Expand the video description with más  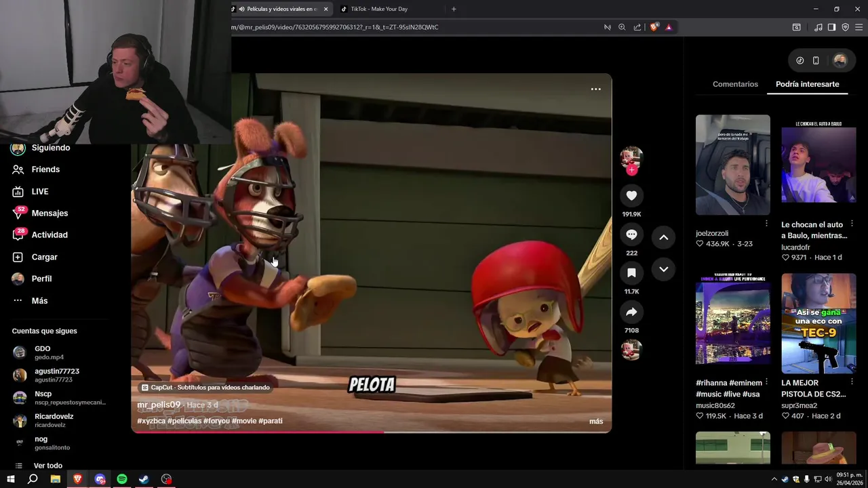tap(596, 422)
